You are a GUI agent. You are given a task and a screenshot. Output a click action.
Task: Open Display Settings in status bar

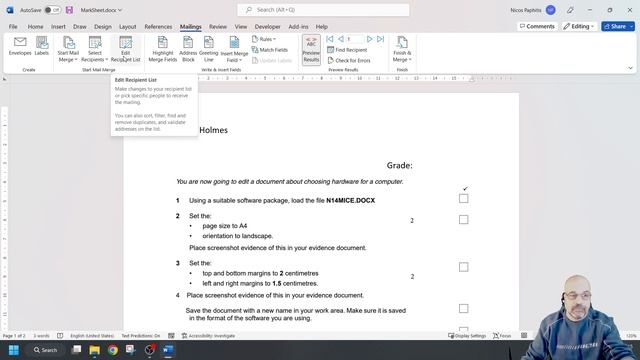coord(467,336)
